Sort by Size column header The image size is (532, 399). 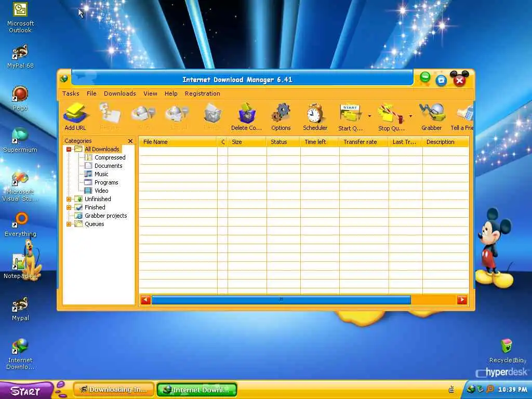(x=247, y=142)
